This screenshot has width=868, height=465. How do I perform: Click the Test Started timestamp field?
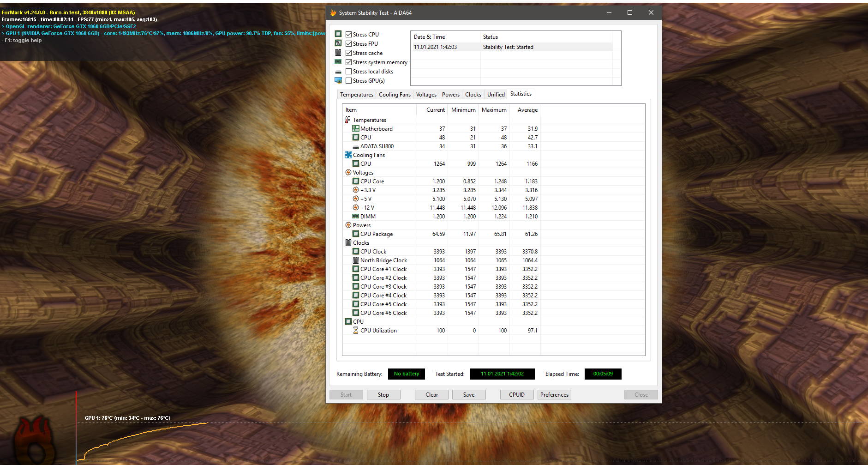point(503,374)
